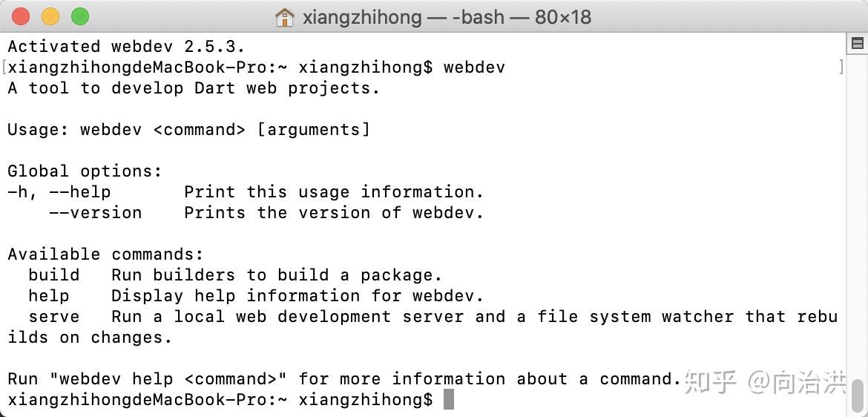Click the scrollbar thumb at the bottom right
Viewport: 868px width, 417px height.
click(858, 393)
